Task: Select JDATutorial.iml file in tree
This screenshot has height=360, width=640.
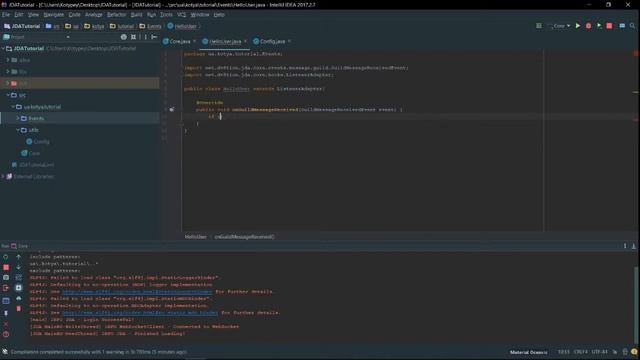Action: coord(33,165)
